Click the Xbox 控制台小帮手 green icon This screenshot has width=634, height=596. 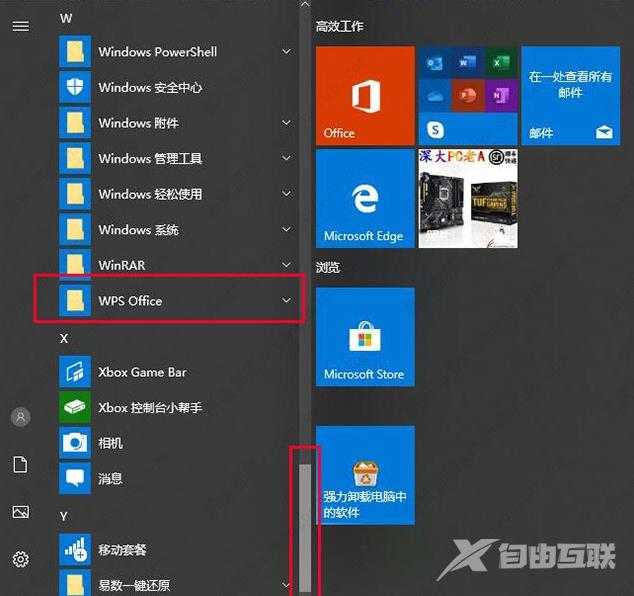tap(75, 407)
